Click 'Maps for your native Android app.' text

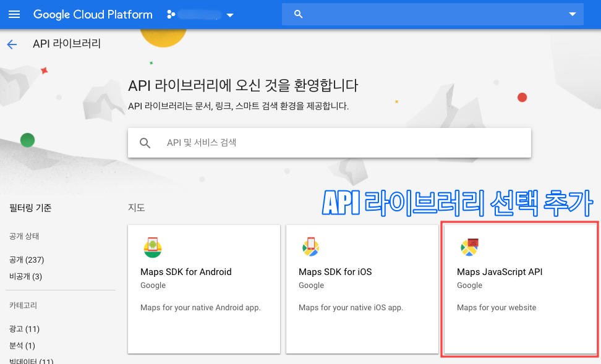coord(200,307)
